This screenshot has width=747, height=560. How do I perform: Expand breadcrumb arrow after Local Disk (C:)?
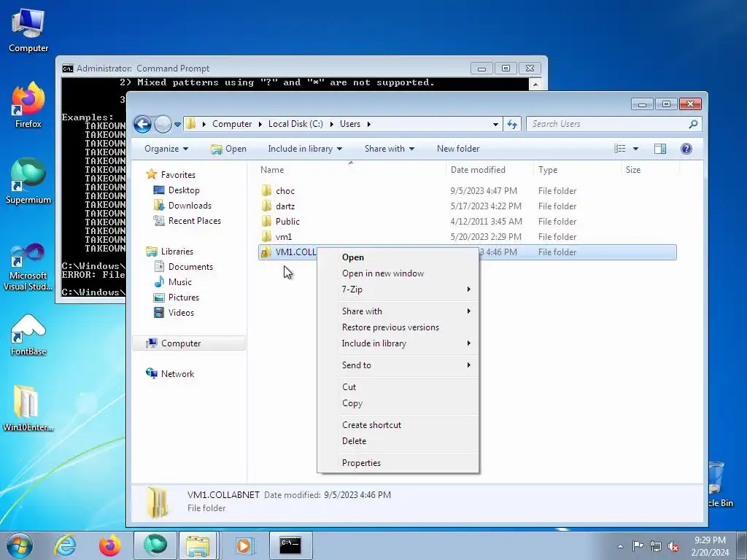[332, 124]
